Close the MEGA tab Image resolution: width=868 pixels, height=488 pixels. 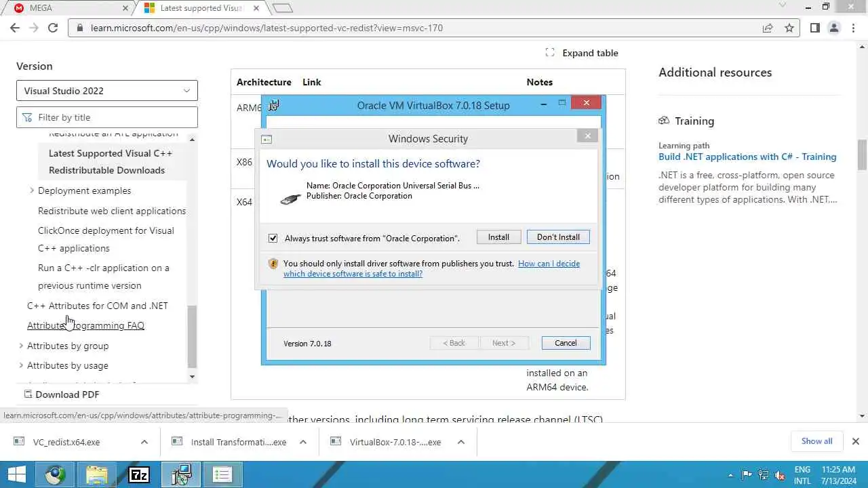click(x=125, y=8)
